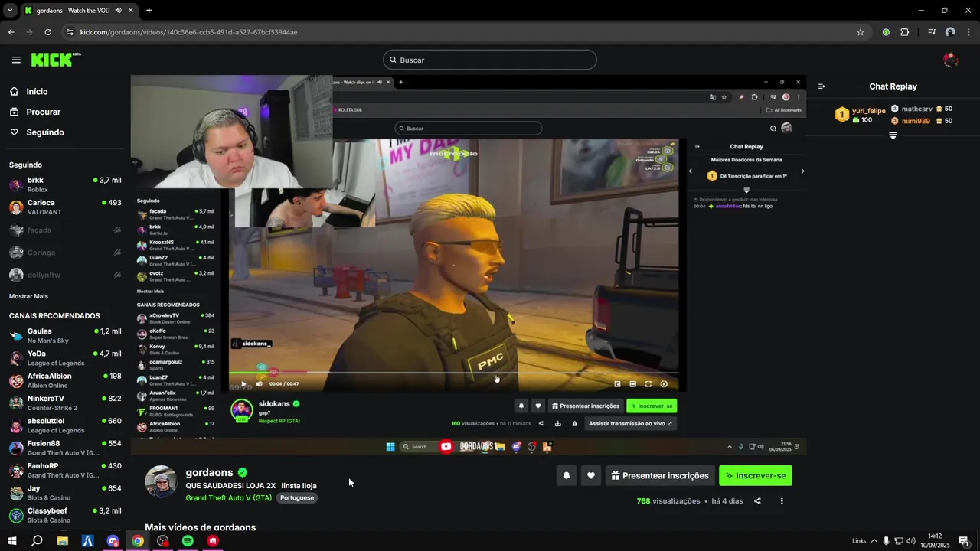Click the microphone tray icon
Viewport: 980px width, 551px height.
tap(887, 541)
